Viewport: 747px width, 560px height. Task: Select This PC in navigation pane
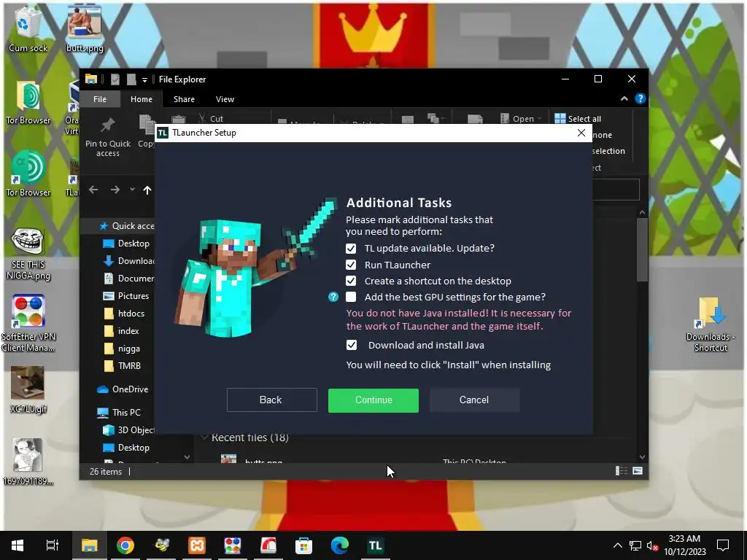(119, 413)
